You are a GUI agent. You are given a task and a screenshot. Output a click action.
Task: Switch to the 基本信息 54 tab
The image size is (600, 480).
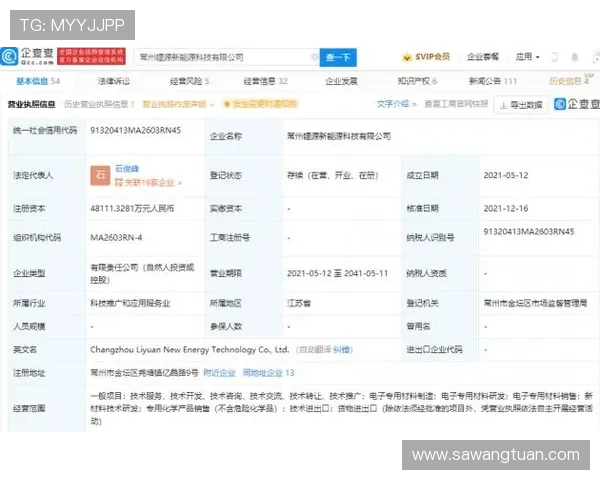point(38,81)
